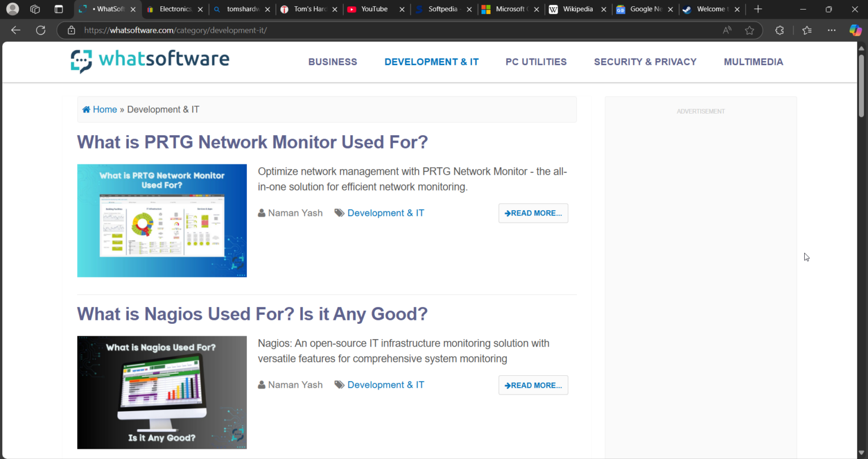Open the Home breadcrumb link
868x459 pixels.
click(105, 109)
